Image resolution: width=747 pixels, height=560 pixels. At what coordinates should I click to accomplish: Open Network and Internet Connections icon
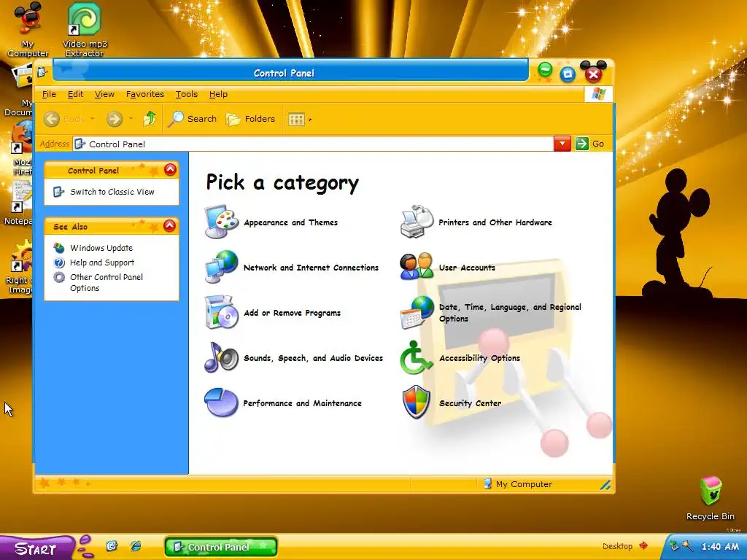tap(222, 267)
